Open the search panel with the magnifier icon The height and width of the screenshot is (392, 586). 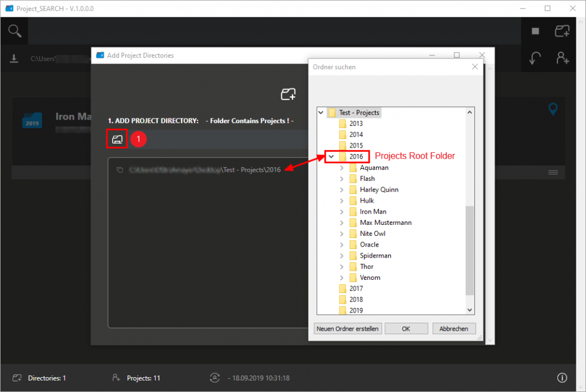tap(14, 30)
